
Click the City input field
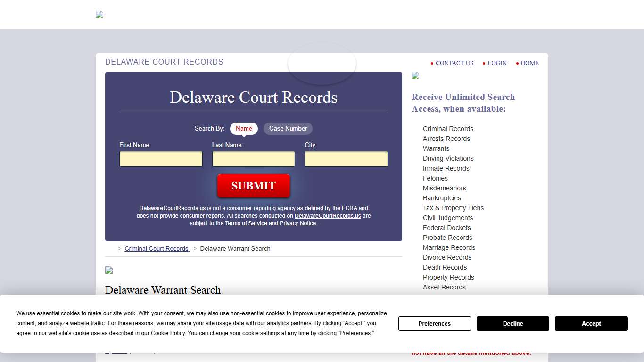pyautogui.click(x=346, y=159)
